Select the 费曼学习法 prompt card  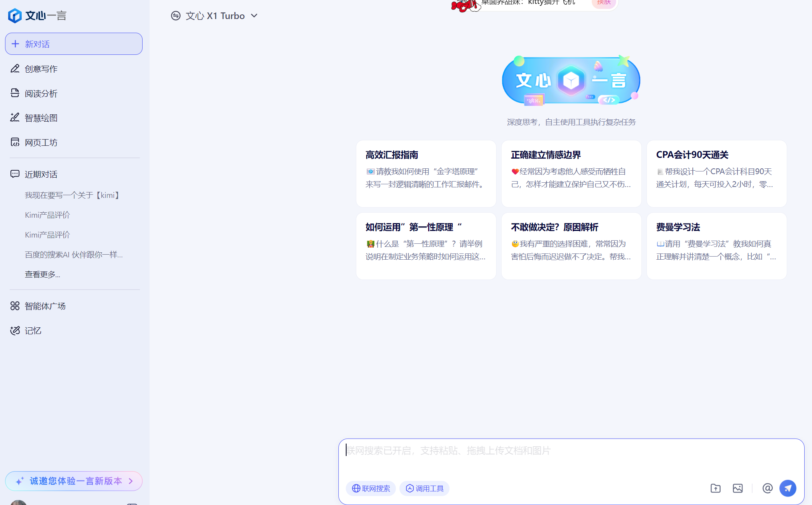click(716, 246)
